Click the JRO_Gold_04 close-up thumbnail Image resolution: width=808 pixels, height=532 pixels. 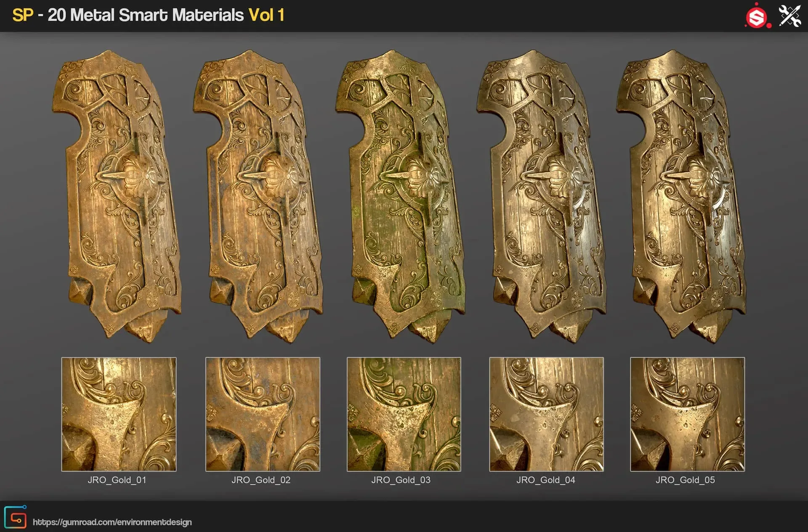[546, 414]
